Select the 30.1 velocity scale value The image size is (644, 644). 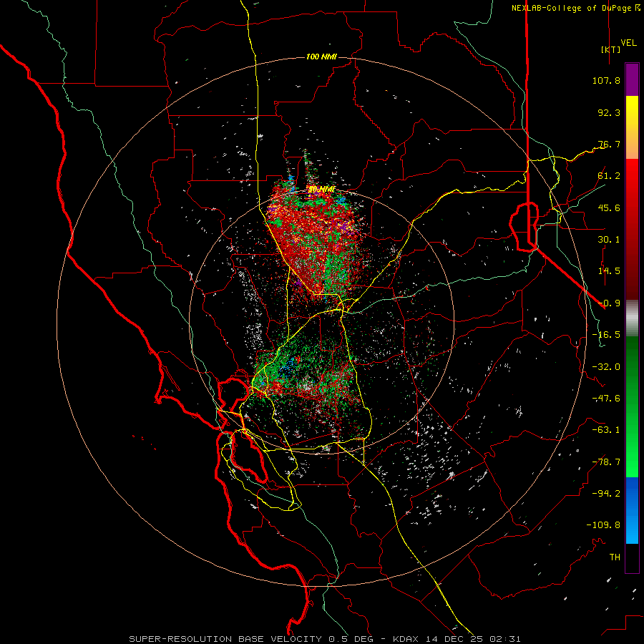point(609,240)
